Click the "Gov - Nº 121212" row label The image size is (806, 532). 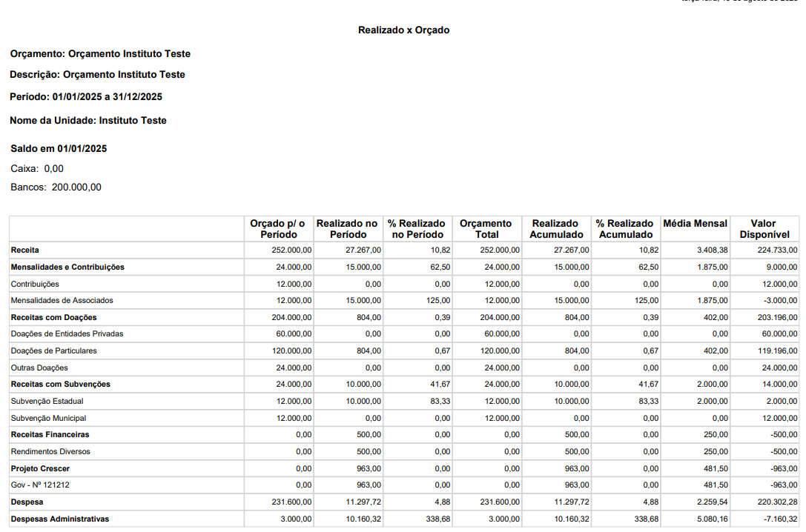[x=40, y=485]
